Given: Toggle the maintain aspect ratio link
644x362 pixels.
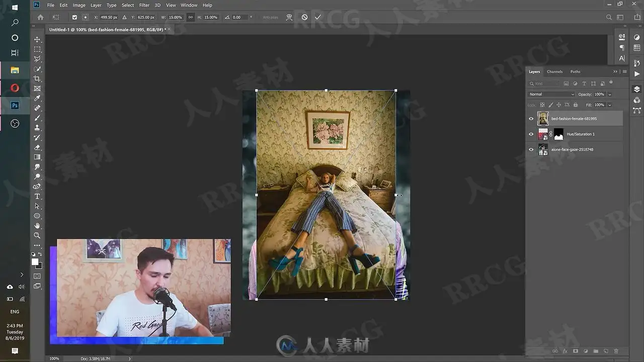Looking at the screenshot, I should (x=190, y=17).
